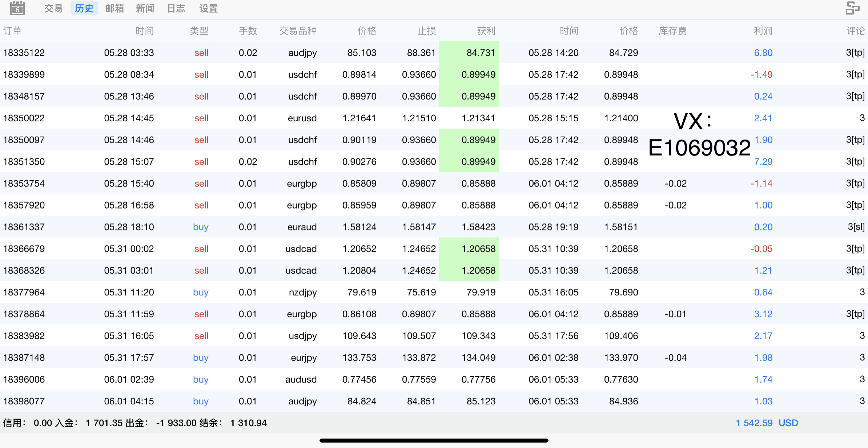This screenshot has width=868, height=448.
Task: Open the 设置 tab
Action: pyautogui.click(x=208, y=8)
